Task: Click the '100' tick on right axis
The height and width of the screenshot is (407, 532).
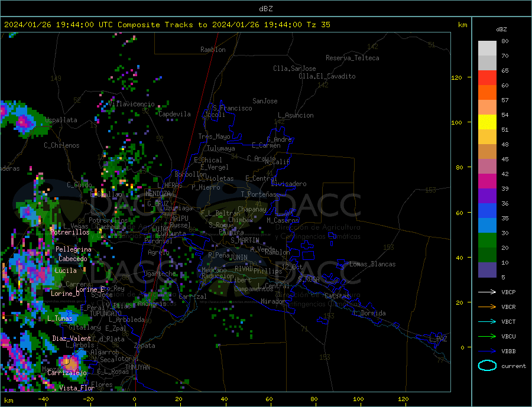Action: pos(457,122)
